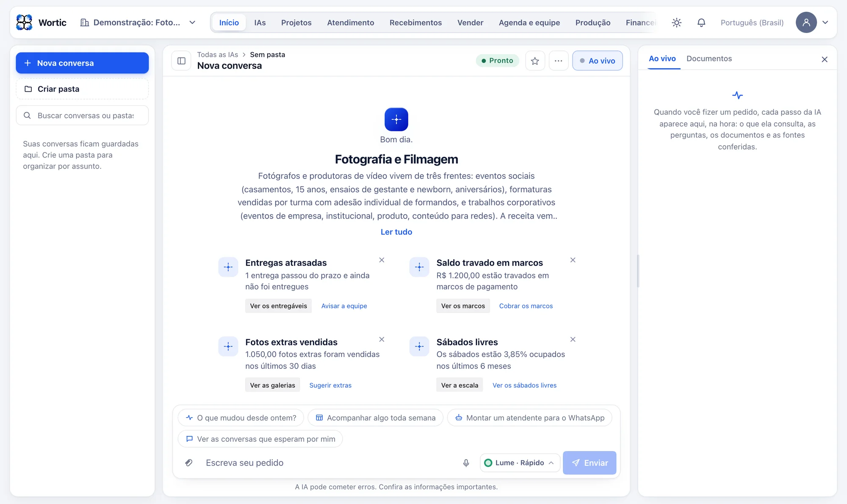Dismiss the Entregas atrasadas card

(x=382, y=260)
